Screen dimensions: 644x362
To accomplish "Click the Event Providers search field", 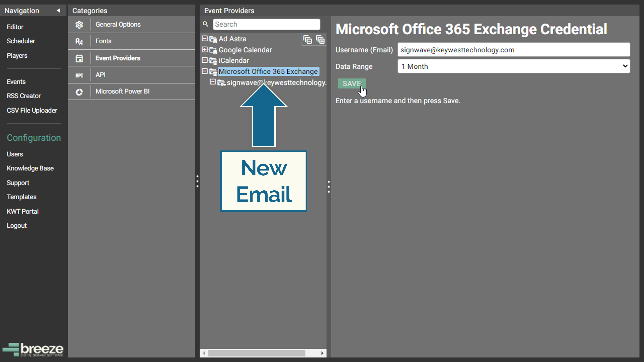I will point(266,24).
